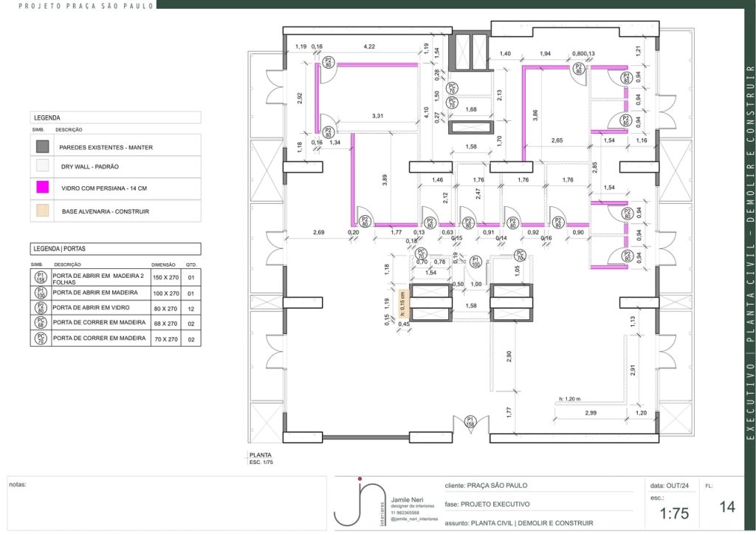
Task: Select the P1 100 door tag in the plan
Action: 476,262
